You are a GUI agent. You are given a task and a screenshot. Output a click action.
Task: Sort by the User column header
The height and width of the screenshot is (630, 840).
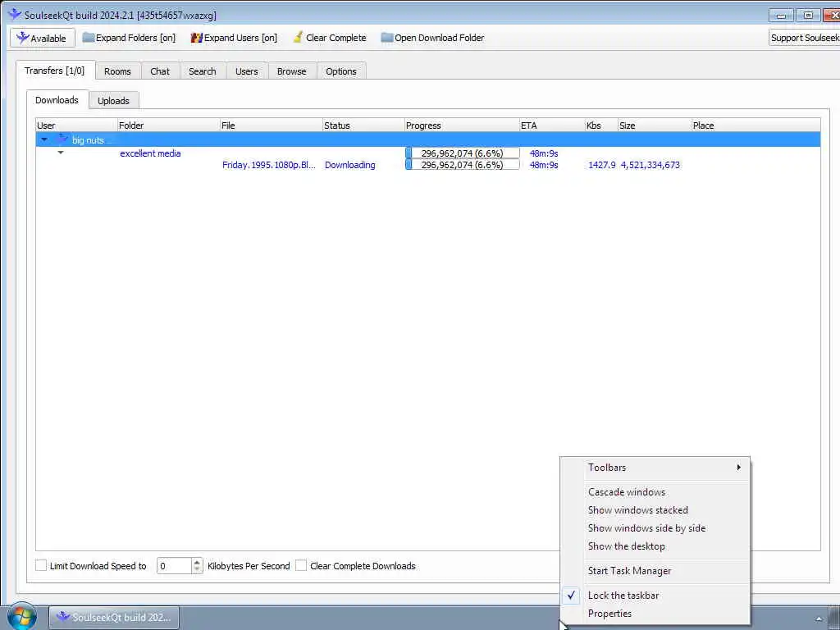(76, 126)
